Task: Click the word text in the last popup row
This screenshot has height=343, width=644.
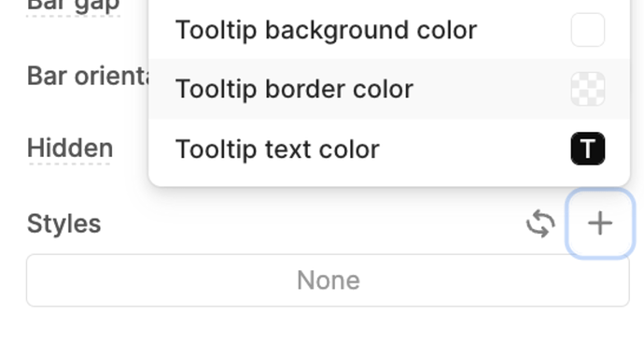Action: [288, 150]
